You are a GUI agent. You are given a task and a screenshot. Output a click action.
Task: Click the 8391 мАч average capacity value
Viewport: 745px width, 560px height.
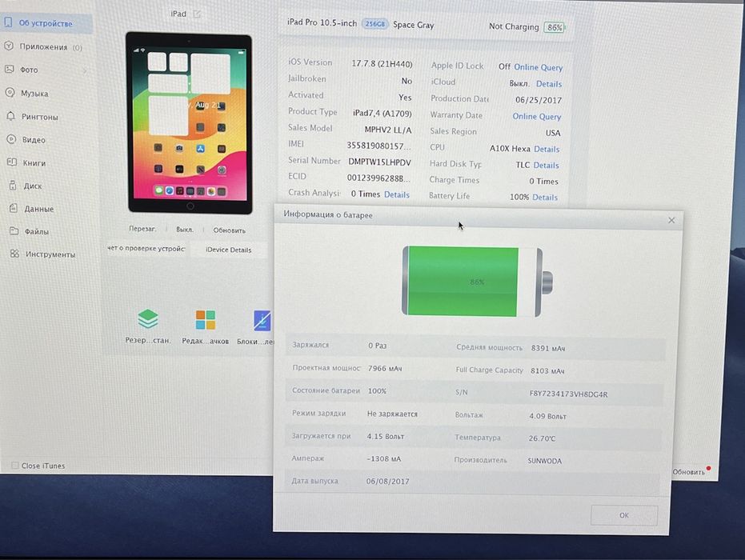point(548,348)
